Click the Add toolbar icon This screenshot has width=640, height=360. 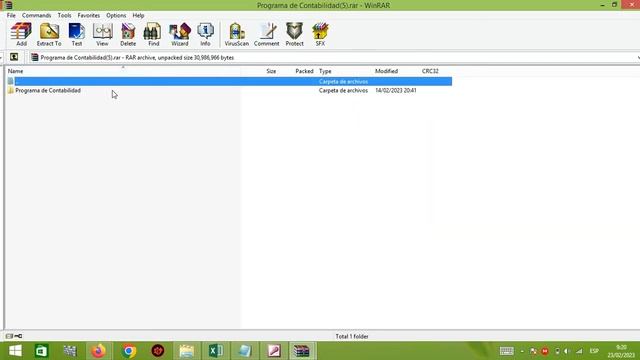click(21, 34)
